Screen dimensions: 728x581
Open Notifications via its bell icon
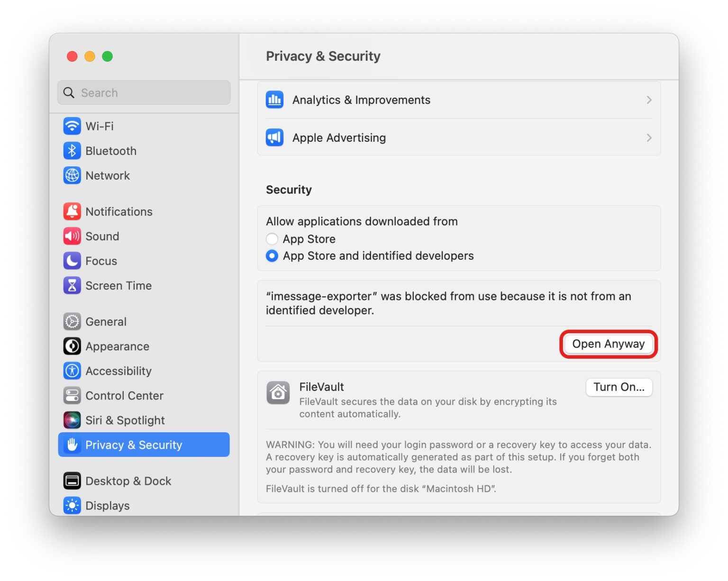tap(72, 211)
